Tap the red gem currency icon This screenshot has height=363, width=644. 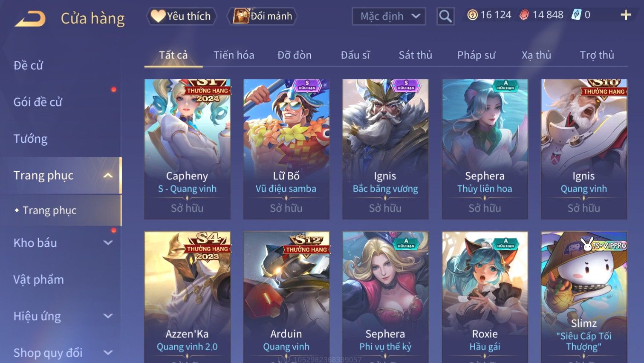[x=524, y=15]
